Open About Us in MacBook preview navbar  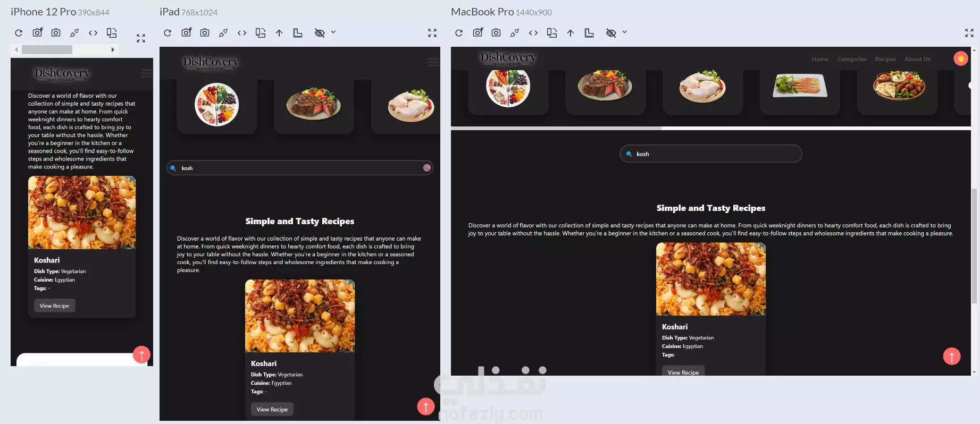[917, 59]
